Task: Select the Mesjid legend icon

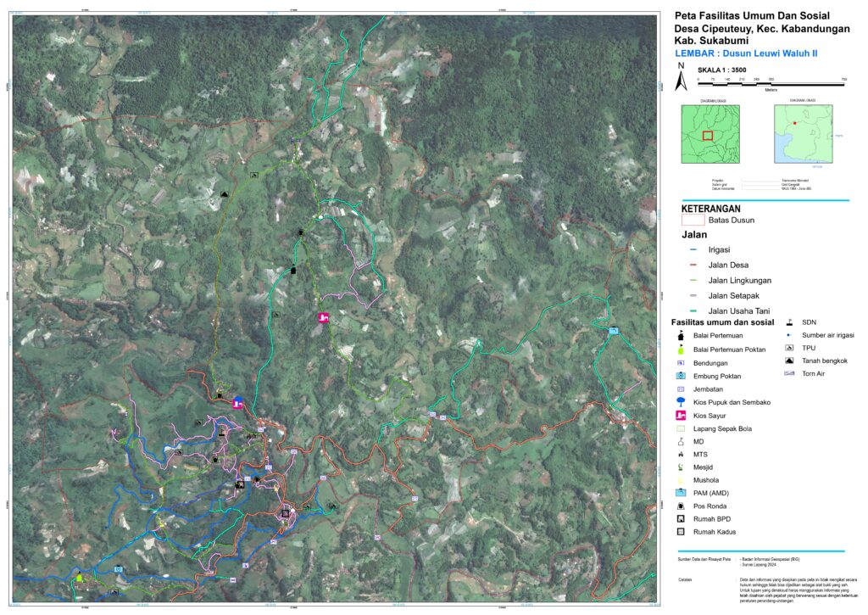Action: click(x=681, y=467)
